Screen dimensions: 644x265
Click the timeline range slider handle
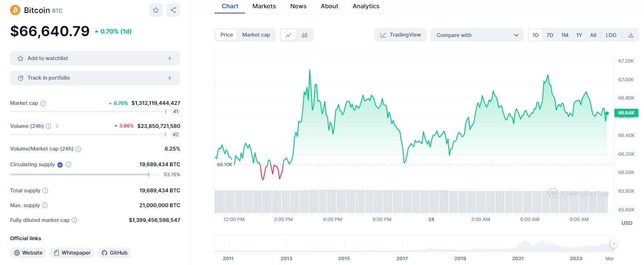pyautogui.click(x=614, y=244)
